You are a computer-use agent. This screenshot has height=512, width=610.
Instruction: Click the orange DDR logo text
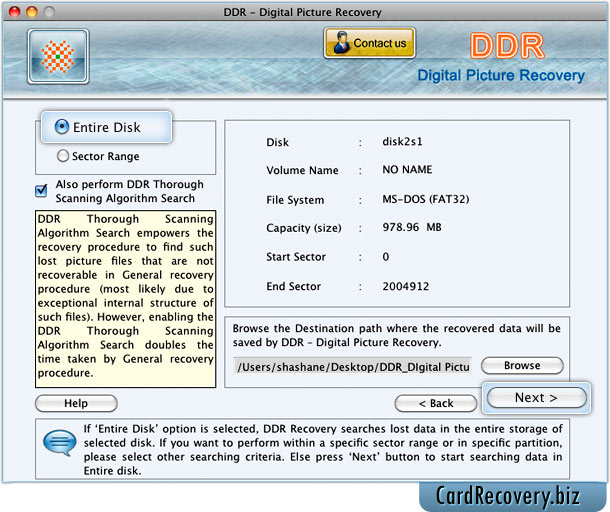(507, 46)
